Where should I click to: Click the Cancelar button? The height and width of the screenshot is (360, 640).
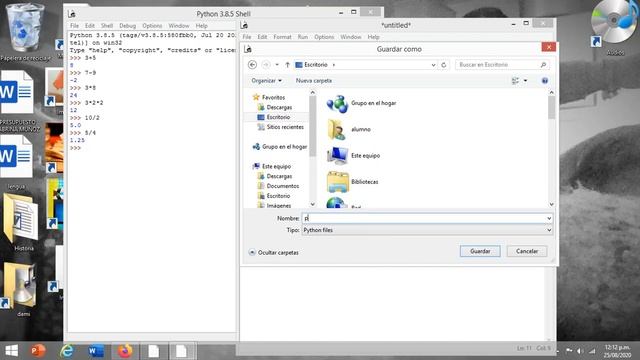(527, 251)
